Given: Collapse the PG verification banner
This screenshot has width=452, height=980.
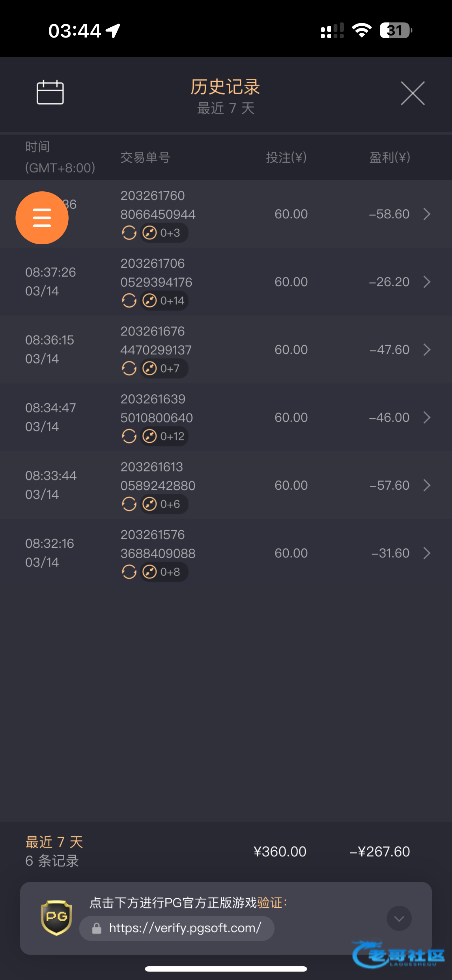Looking at the screenshot, I should (x=399, y=918).
